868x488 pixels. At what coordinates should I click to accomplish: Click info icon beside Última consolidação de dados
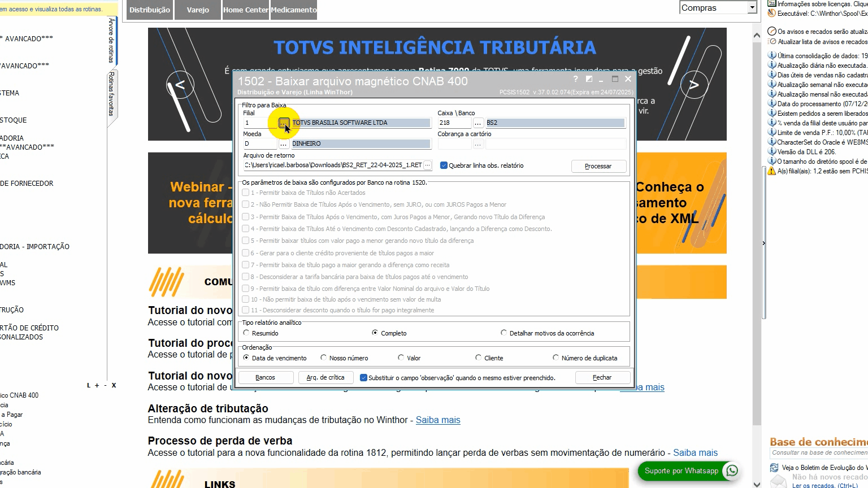coord(772,56)
